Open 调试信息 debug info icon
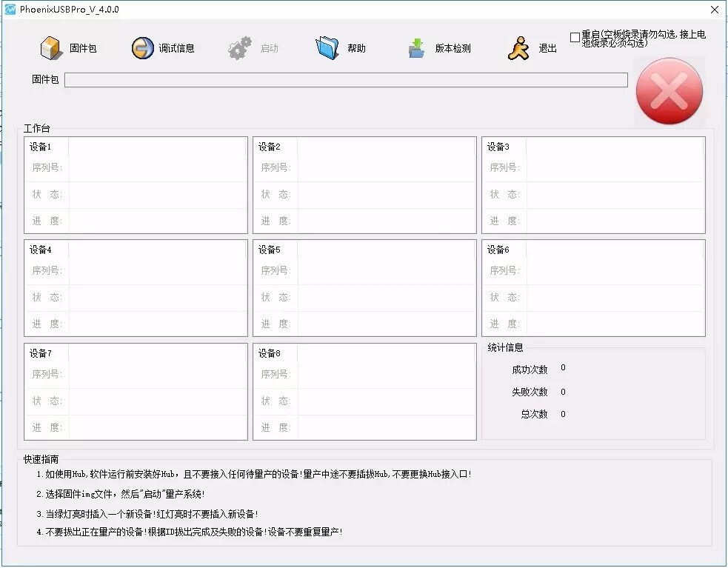The image size is (728, 568). click(142, 48)
